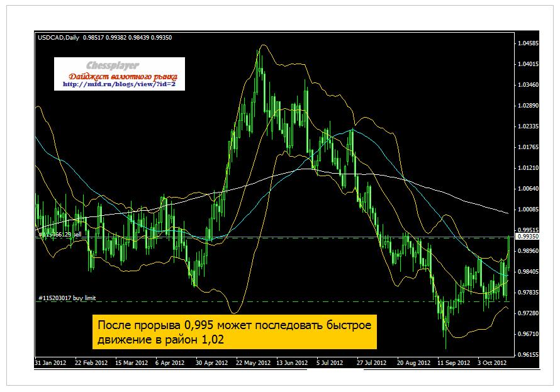
Task: Select the sell order label on the left
Action: click(60, 234)
